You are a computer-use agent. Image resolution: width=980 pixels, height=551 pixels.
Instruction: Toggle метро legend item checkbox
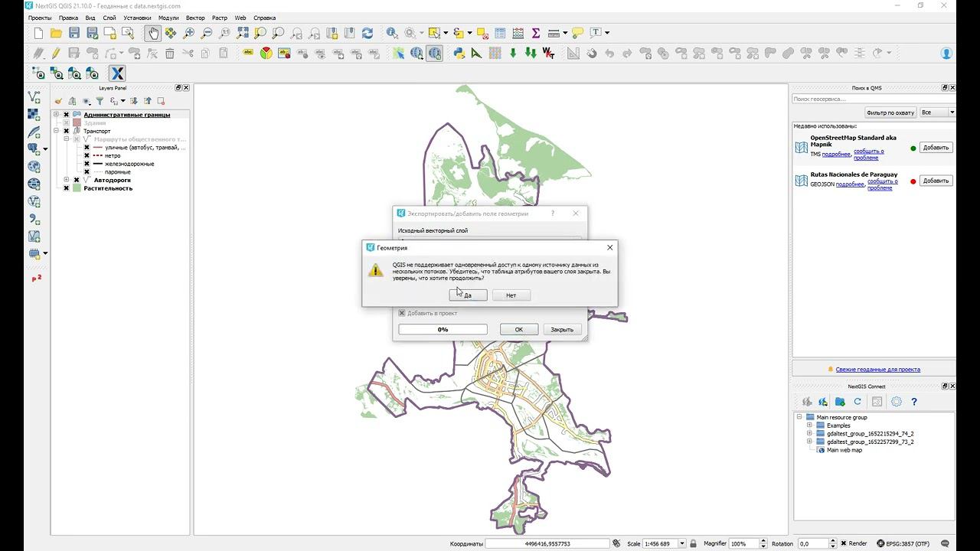pos(87,155)
